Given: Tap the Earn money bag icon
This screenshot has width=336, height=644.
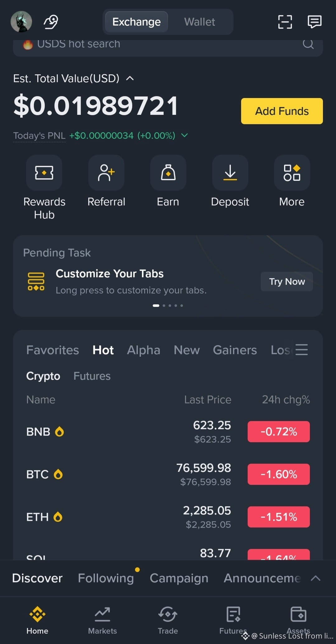Looking at the screenshot, I should (x=168, y=173).
